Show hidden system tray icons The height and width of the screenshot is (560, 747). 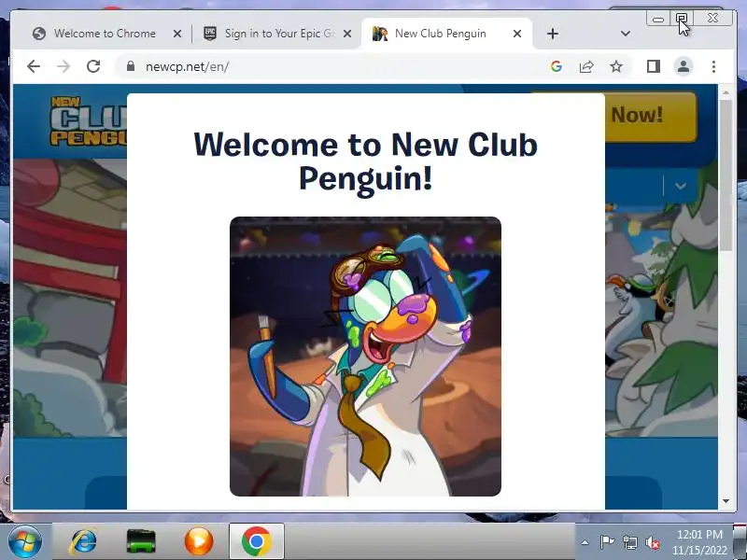585,542
